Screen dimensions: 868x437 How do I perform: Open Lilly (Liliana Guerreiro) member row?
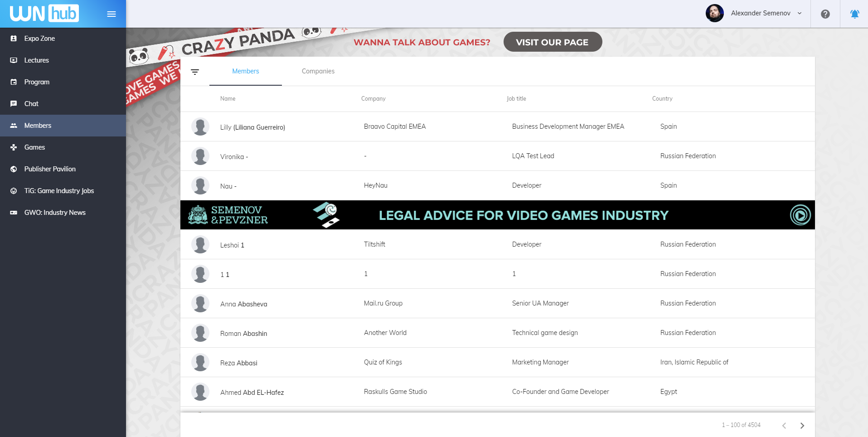[497, 126]
